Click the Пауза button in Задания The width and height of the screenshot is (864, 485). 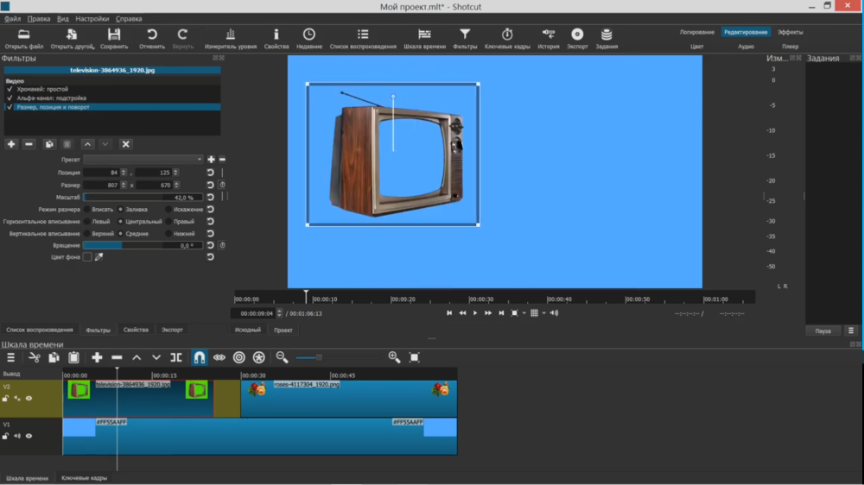(823, 331)
